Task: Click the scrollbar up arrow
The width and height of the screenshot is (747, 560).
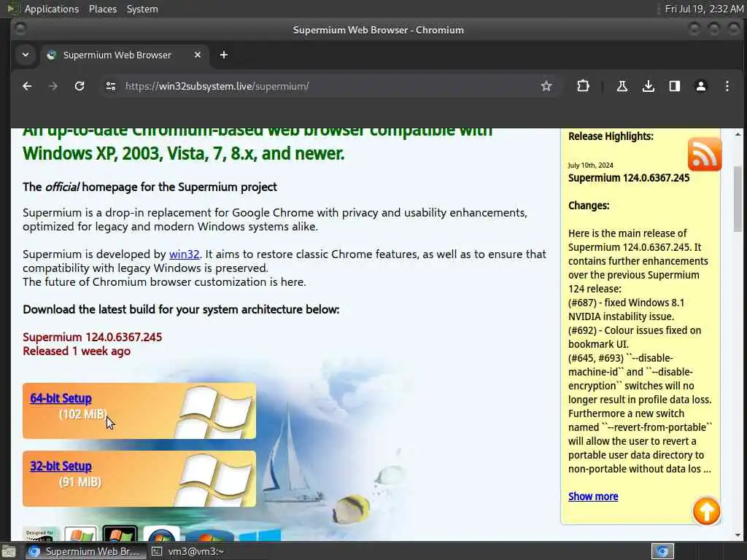Action: click(738, 134)
